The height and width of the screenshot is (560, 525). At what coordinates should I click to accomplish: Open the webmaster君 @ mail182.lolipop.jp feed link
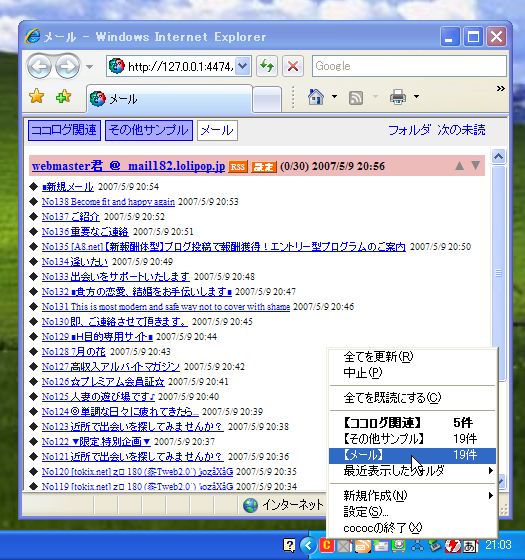128,166
